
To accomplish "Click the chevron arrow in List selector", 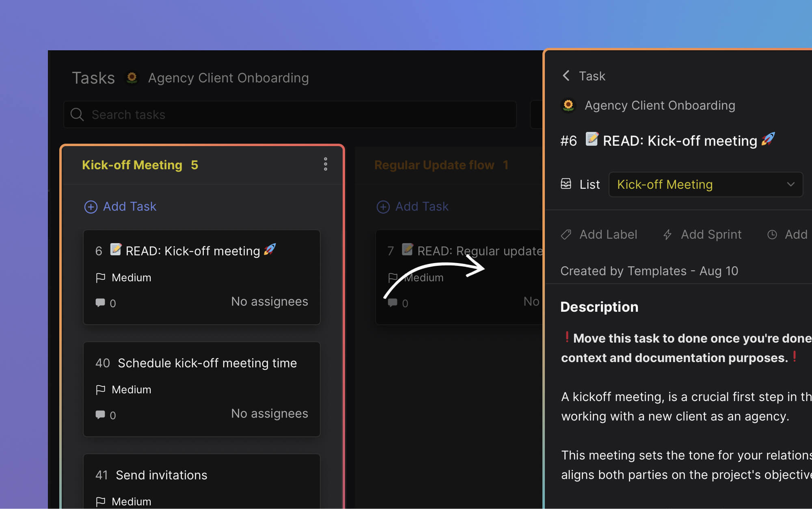I will coord(790,185).
